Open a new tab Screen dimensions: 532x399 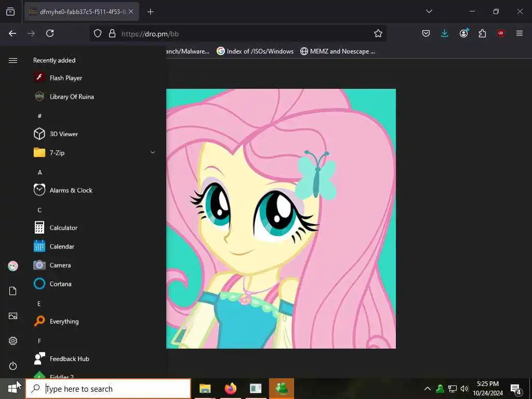[x=150, y=12]
